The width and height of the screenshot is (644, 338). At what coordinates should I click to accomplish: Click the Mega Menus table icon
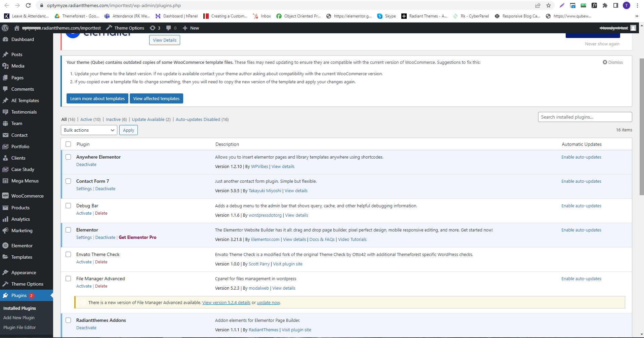(x=5, y=181)
